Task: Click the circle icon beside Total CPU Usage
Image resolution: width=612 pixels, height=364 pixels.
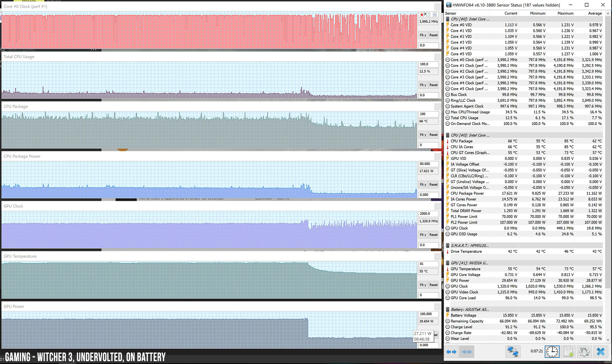Action: click(x=448, y=118)
